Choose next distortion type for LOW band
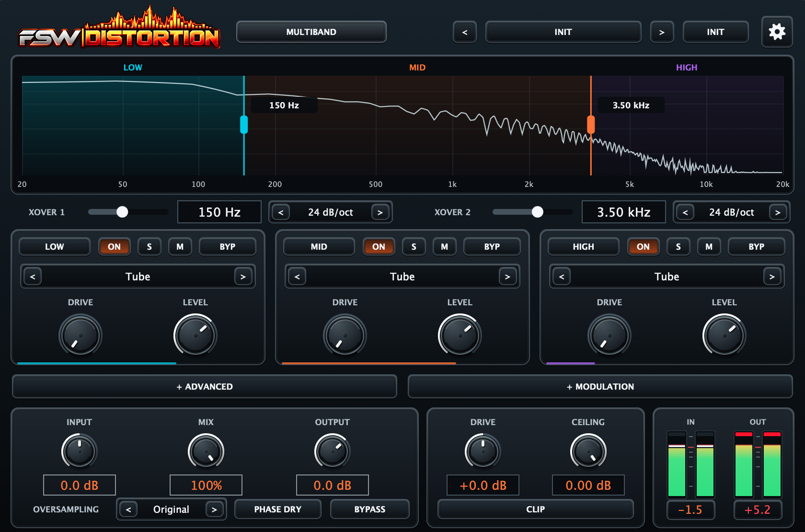 [x=243, y=277]
